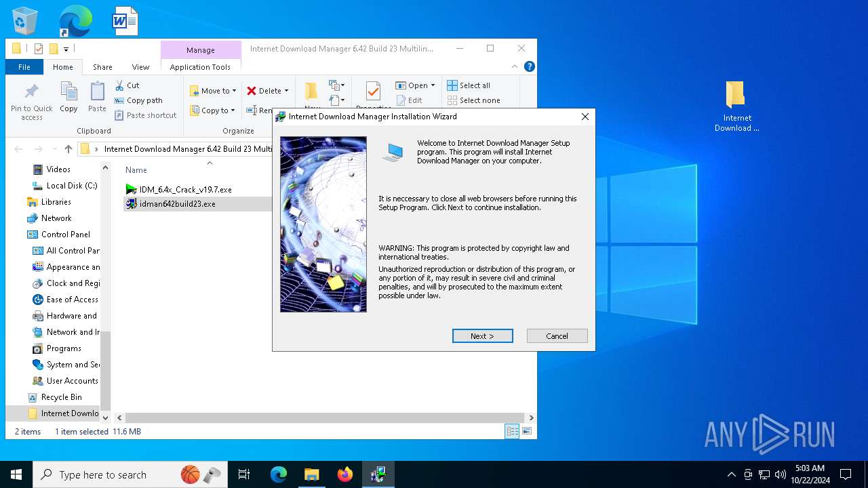
Task: Select Local Disk (C:) in tree
Action: pyautogui.click(x=65, y=186)
